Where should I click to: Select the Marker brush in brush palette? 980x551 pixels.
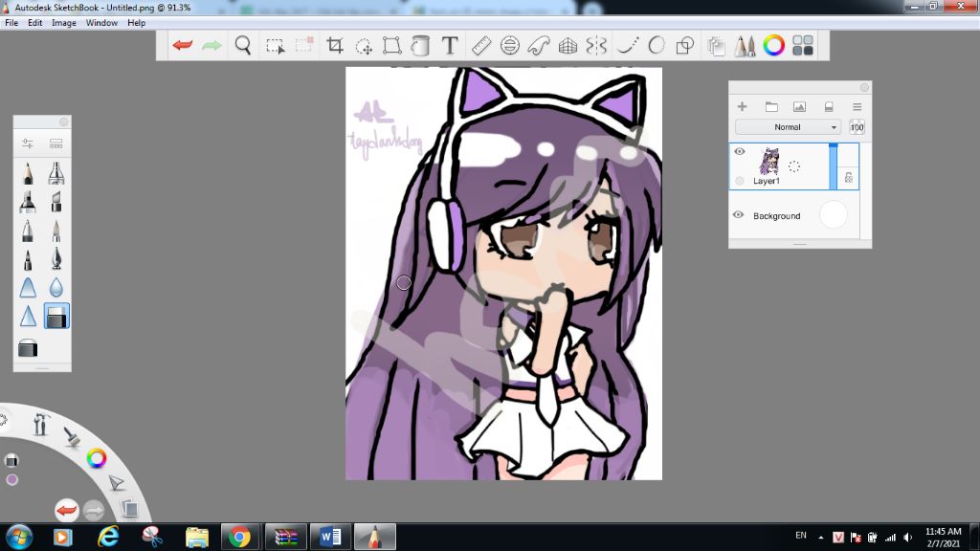(28, 202)
